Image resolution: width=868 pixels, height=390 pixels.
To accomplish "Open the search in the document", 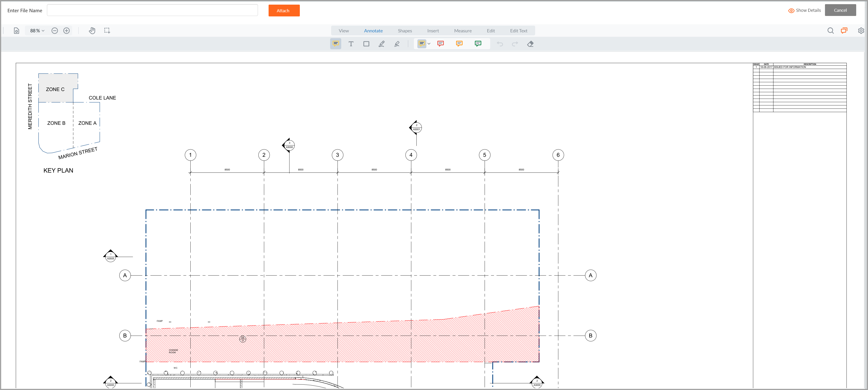I will [831, 30].
